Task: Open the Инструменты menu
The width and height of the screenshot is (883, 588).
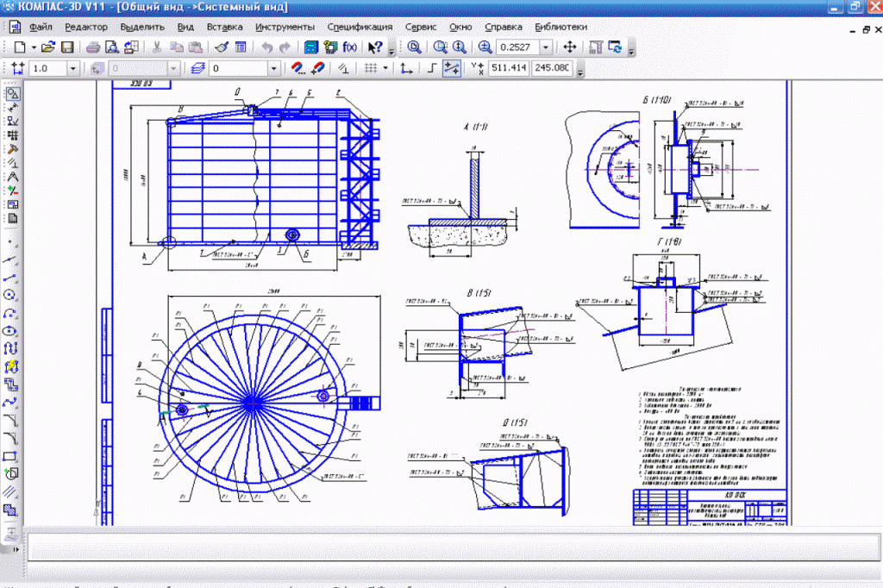Action: [x=285, y=27]
